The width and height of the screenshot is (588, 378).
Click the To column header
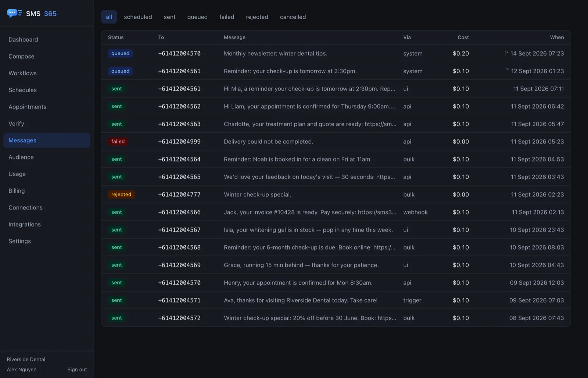(161, 38)
